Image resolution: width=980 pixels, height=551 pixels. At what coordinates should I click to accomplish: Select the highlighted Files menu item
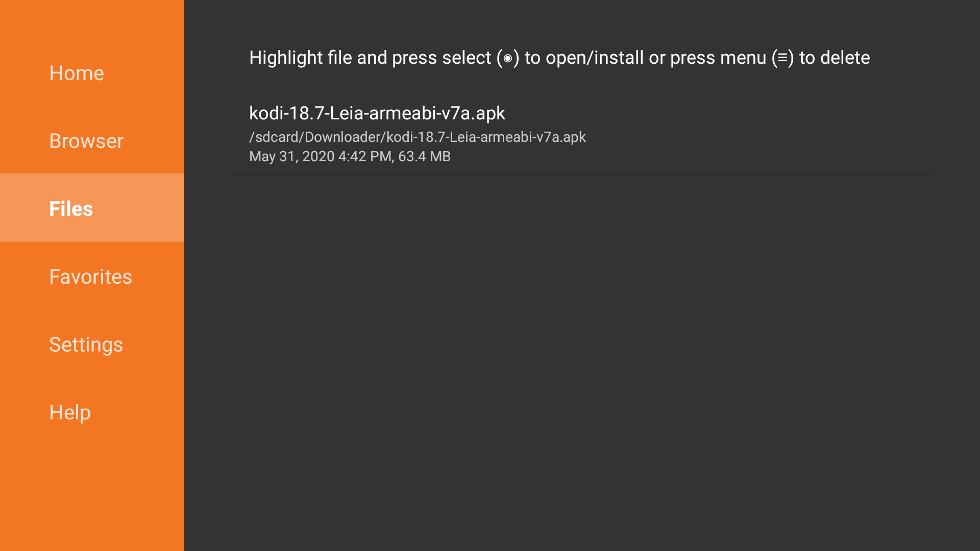pos(71,209)
